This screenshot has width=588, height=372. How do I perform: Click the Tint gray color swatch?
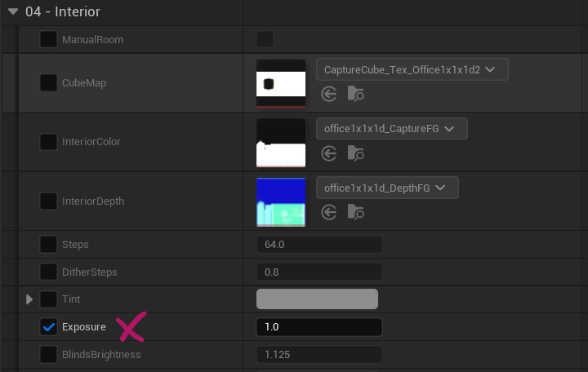(317, 299)
